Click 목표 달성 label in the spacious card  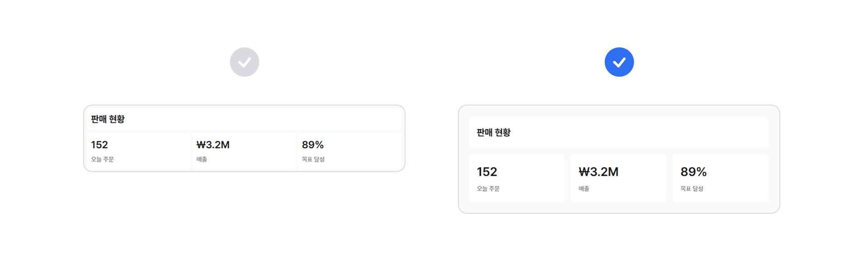click(692, 189)
